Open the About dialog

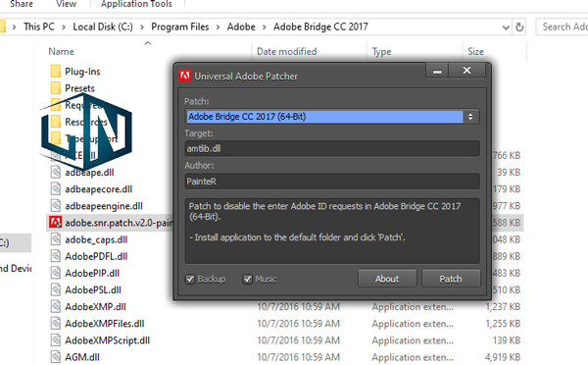coord(387,279)
